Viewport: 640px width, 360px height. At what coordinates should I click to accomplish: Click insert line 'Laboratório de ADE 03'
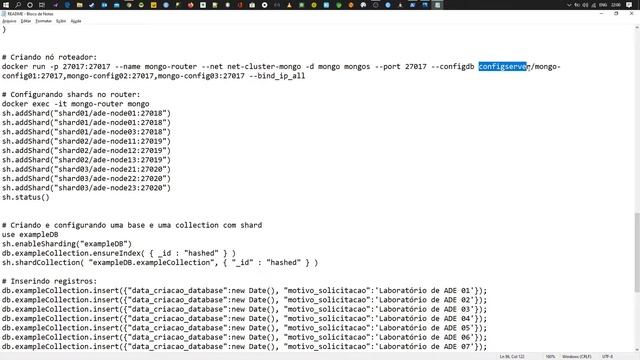[244, 309]
